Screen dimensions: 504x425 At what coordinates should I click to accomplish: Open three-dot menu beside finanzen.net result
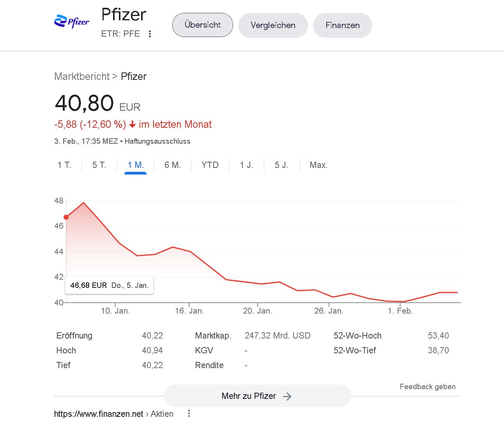(x=189, y=414)
